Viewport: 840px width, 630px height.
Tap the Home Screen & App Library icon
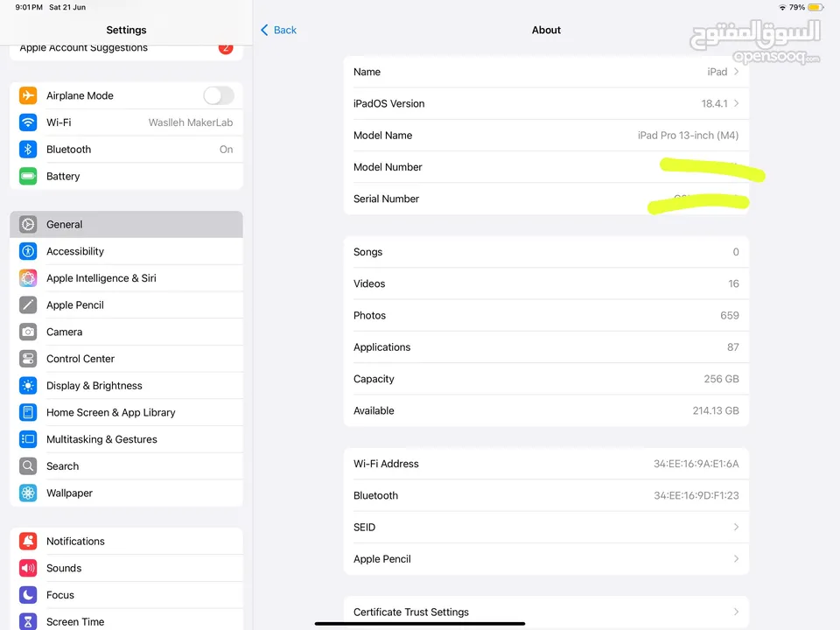click(x=28, y=412)
